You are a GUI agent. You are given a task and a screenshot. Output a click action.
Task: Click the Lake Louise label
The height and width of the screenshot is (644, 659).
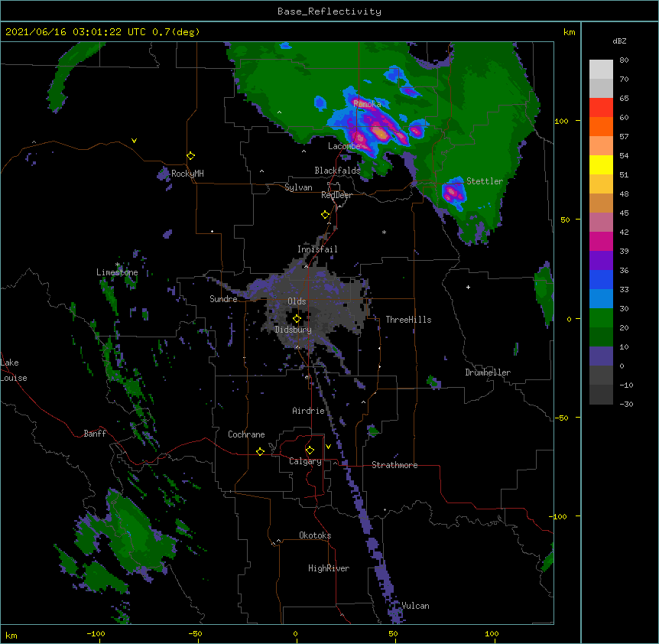(x=14, y=370)
